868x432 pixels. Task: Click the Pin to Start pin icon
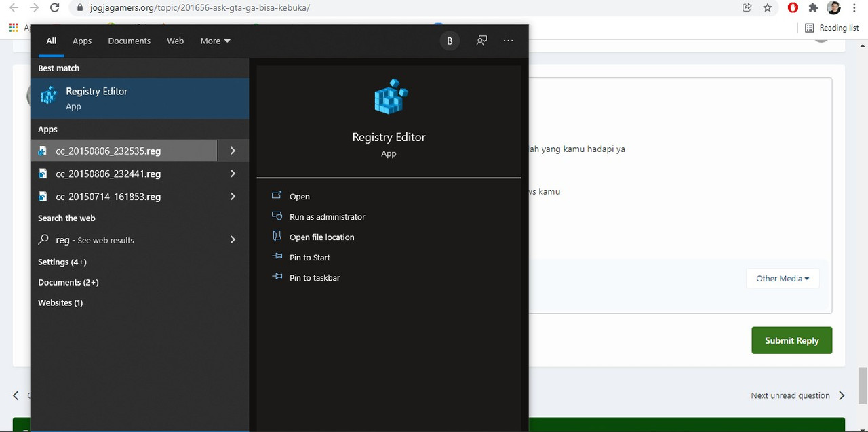click(x=277, y=257)
